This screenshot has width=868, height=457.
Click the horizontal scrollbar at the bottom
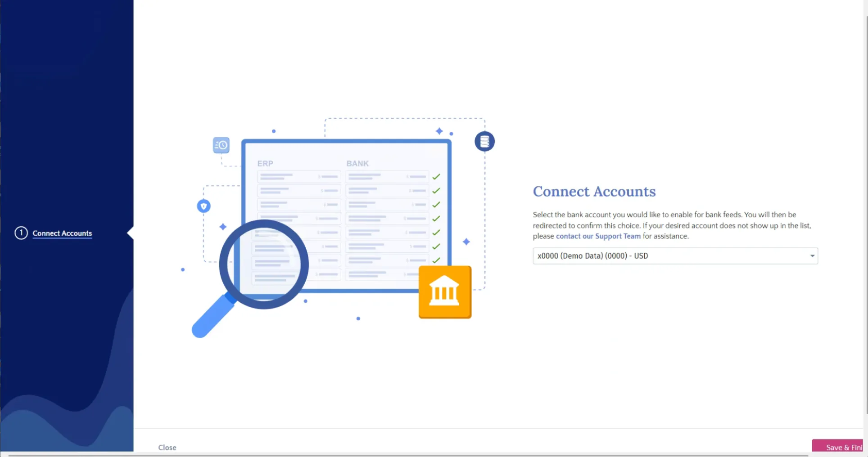[407, 455]
